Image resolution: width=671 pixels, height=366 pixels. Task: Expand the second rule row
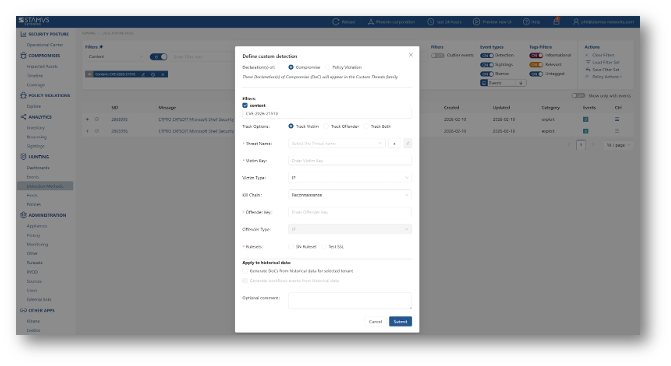pyautogui.click(x=87, y=131)
